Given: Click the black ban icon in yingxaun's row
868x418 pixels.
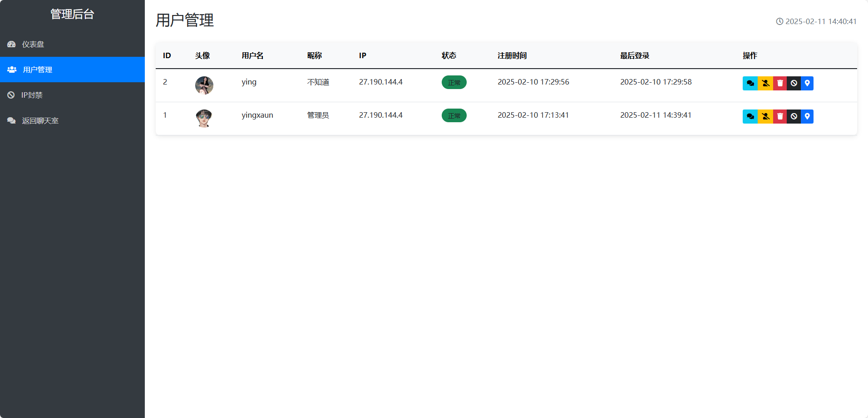Looking at the screenshot, I should [x=794, y=116].
